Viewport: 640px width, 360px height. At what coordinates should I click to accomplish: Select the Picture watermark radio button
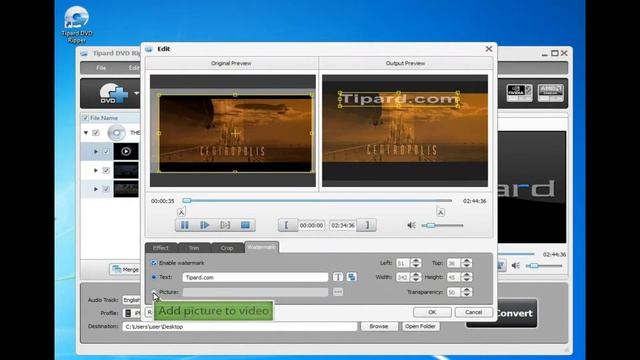pos(154,292)
